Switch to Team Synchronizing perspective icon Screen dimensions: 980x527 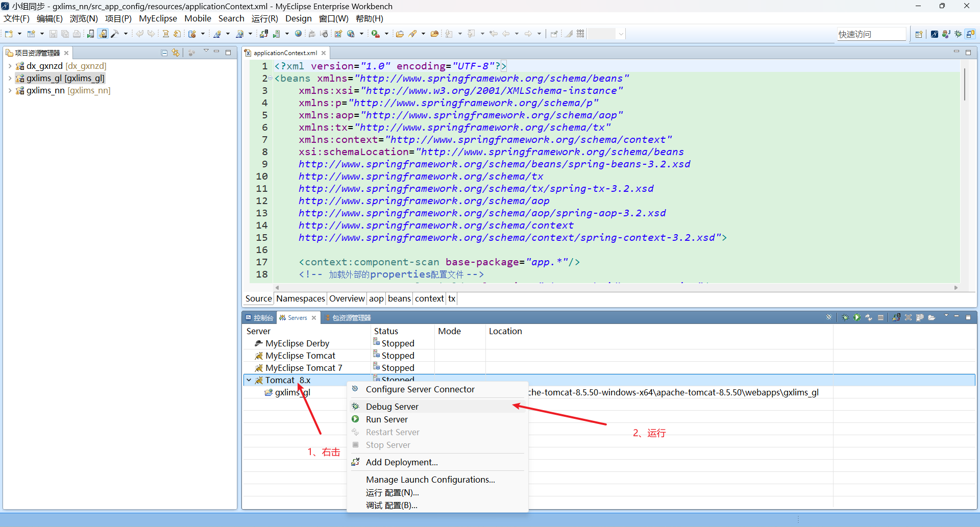click(970, 34)
